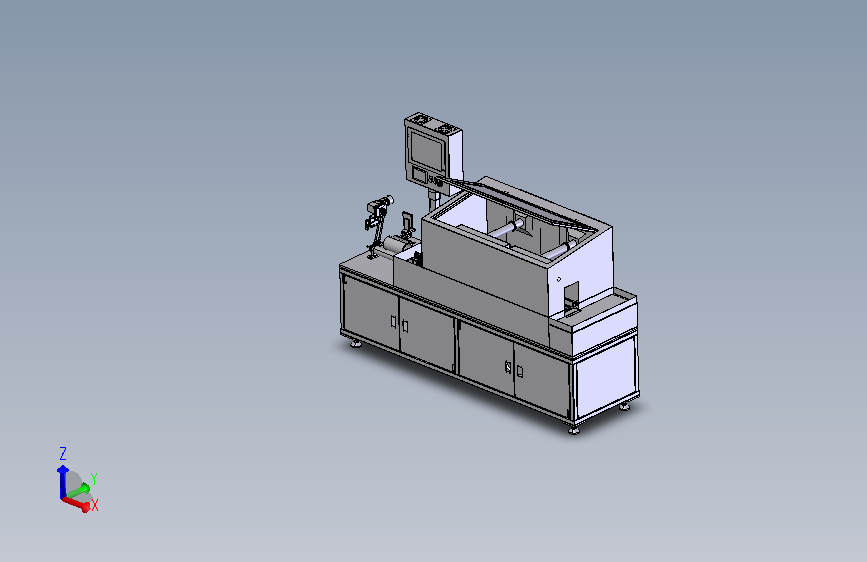
Task: Select the cylindrical motor on the left tabletop
Action: coord(395,244)
